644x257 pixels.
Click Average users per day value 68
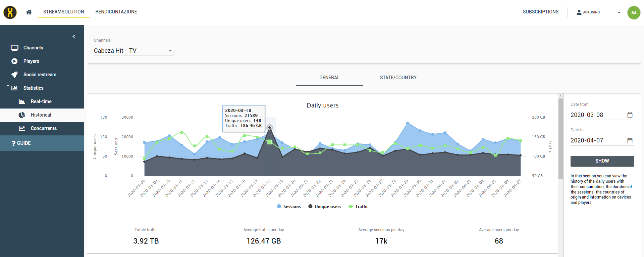(499, 241)
